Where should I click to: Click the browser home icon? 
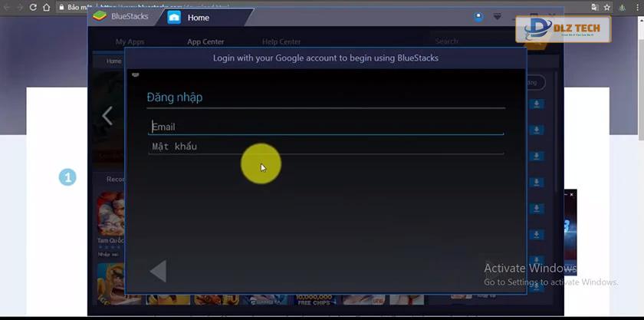pos(47,8)
